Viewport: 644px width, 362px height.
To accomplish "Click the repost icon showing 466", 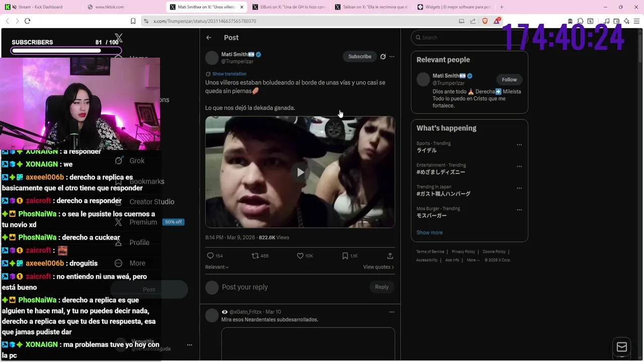I will pos(255,256).
